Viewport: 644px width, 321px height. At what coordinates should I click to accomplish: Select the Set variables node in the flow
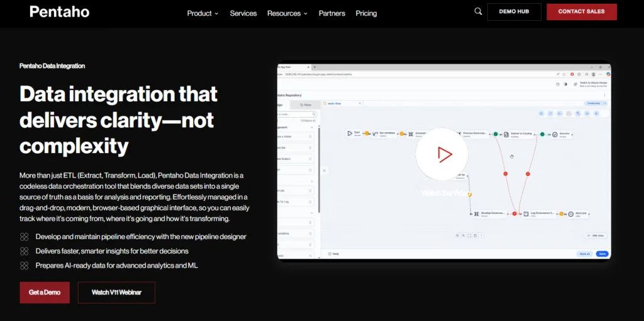click(x=383, y=133)
